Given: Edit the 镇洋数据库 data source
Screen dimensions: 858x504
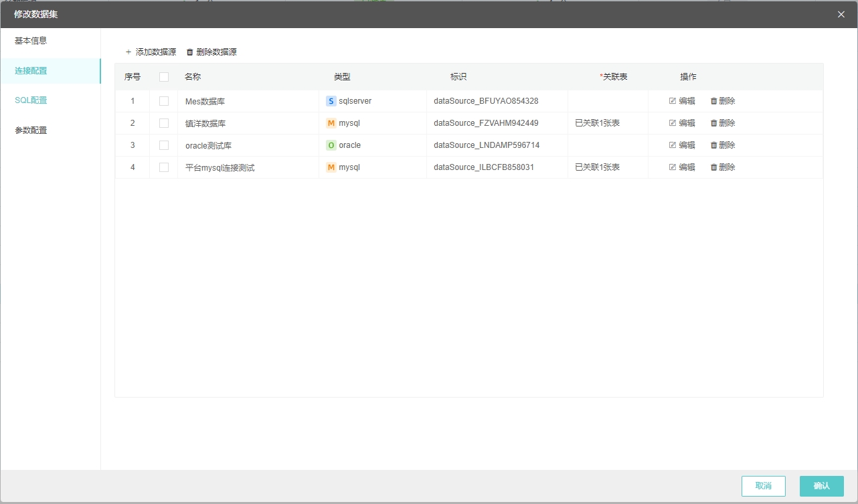Looking at the screenshot, I should point(682,123).
